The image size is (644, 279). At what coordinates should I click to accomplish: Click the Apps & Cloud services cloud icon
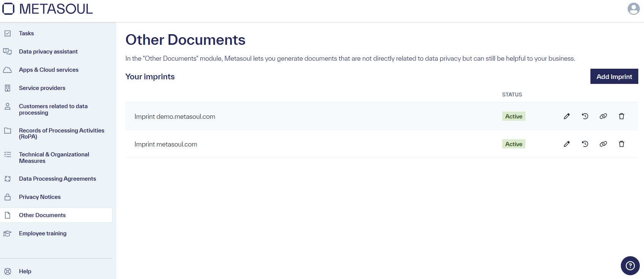pos(8,70)
